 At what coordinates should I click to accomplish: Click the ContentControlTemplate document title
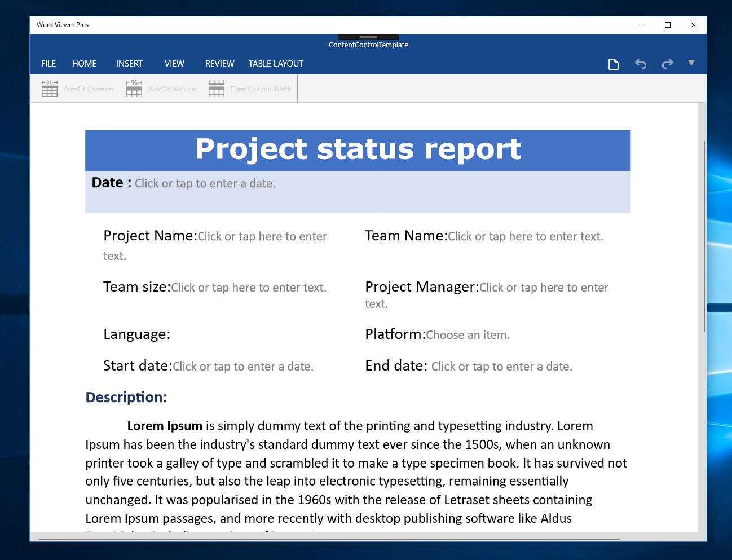368,45
